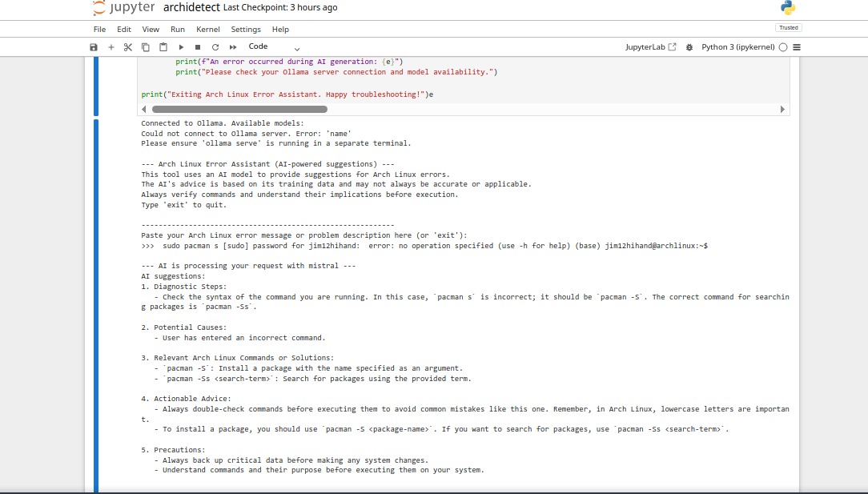The image size is (868, 494).
Task: Rename the notebook title archidetect
Action: 191,8
